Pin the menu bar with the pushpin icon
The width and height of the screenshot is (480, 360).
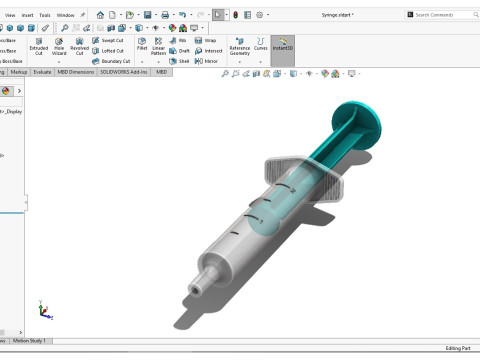tap(82, 15)
